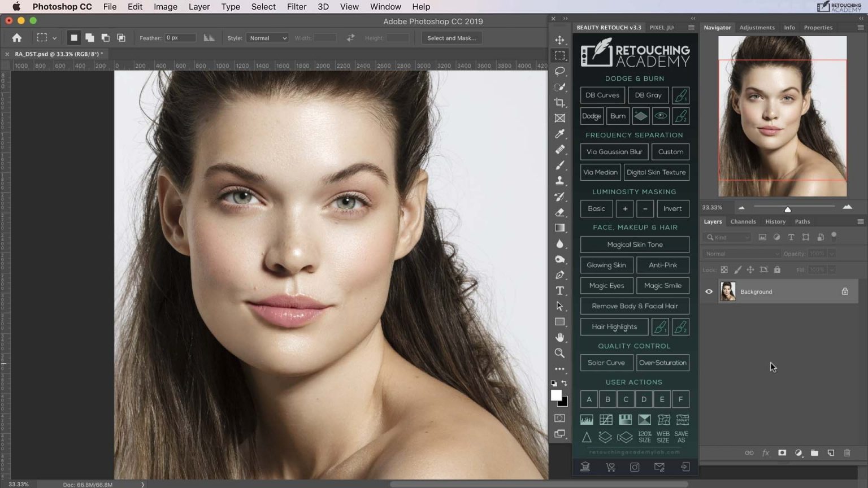Click the white foreground color swatch
868x488 pixels.
[x=557, y=394]
